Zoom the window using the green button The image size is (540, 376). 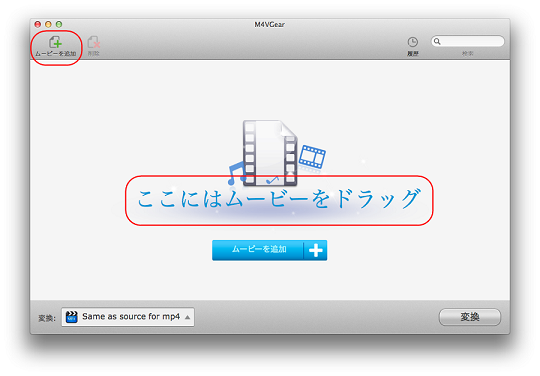pyautogui.click(x=59, y=24)
